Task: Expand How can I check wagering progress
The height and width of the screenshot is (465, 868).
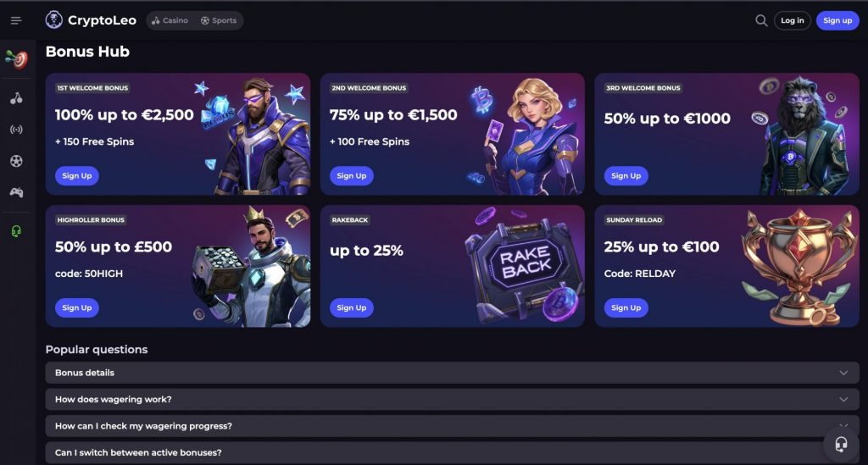Action: click(453, 426)
